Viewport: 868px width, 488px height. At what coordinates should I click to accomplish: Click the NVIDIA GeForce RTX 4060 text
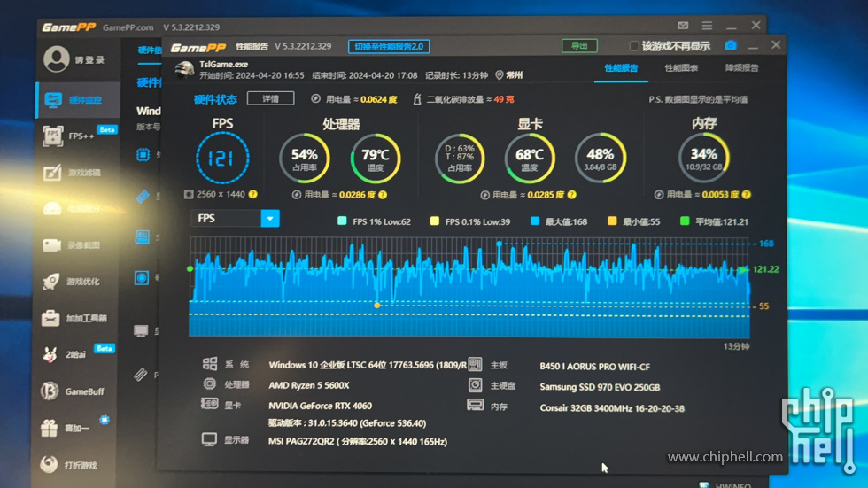click(320, 407)
